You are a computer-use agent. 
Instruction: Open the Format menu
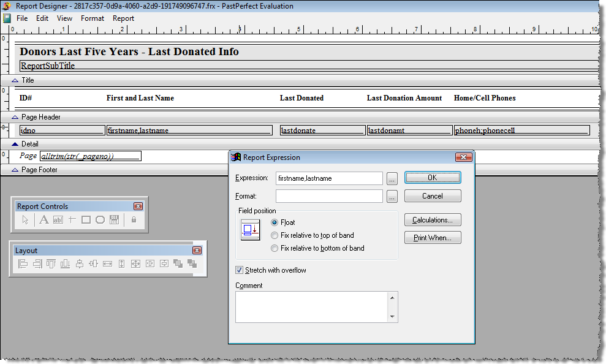click(x=93, y=18)
